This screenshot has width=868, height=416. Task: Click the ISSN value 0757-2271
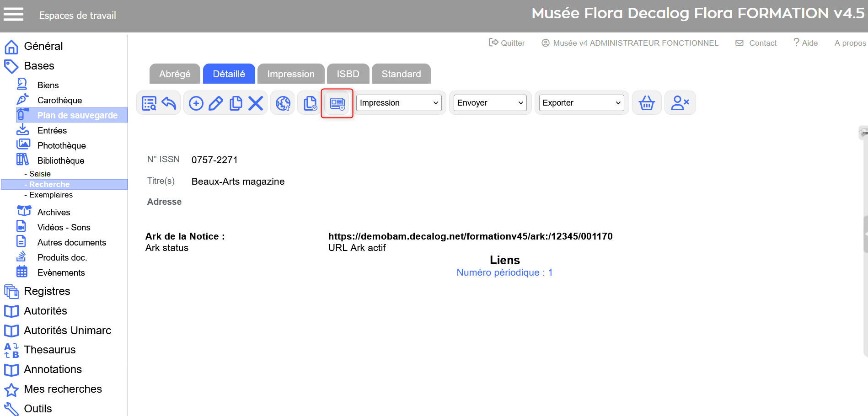(214, 160)
